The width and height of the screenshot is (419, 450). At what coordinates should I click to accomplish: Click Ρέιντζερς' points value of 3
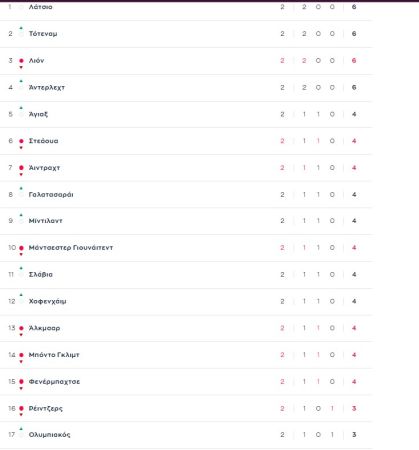tap(354, 408)
